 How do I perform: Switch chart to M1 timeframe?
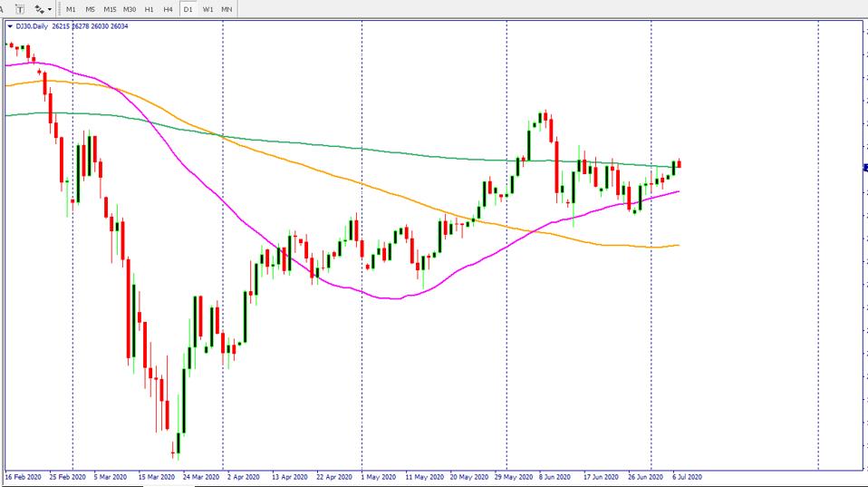(71, 8)
